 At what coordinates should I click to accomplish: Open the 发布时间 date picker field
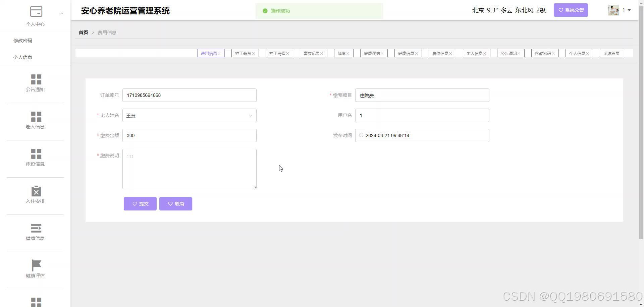422,135
